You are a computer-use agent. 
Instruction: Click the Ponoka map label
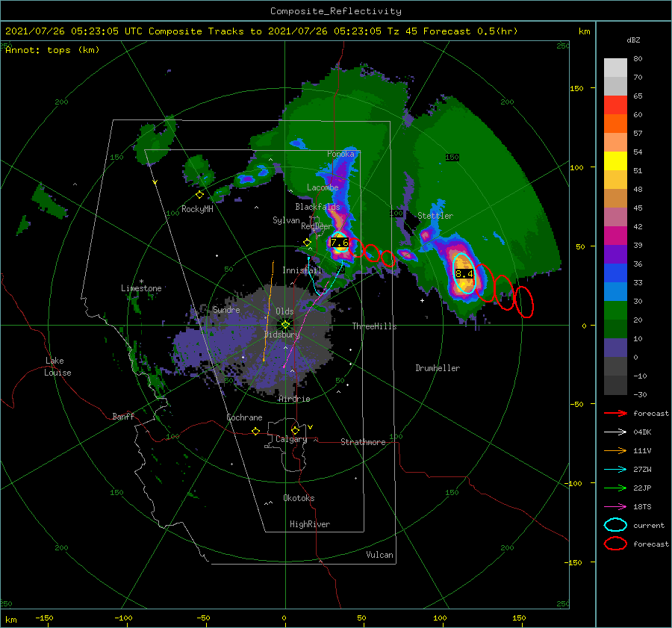(x=340, y=154)
